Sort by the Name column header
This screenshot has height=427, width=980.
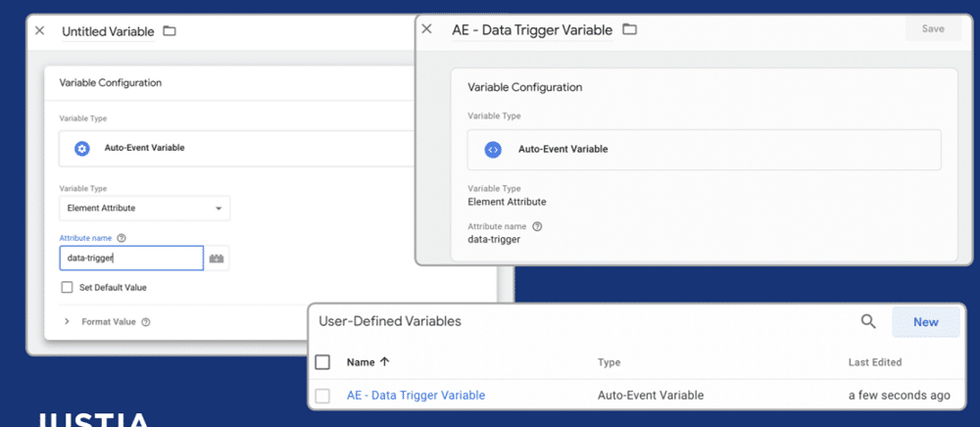[x=361, y=362]
